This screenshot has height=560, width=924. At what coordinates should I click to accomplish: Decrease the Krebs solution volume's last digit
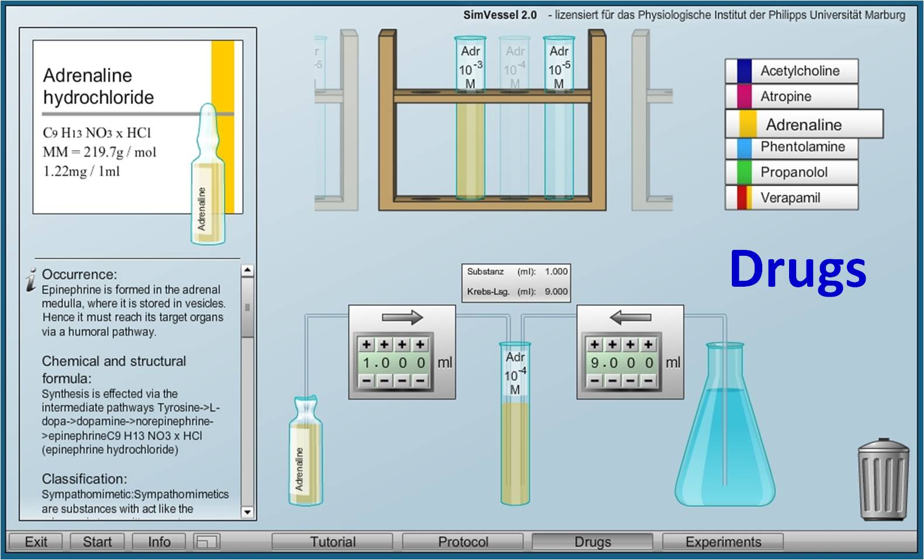(x=648, y=381)
